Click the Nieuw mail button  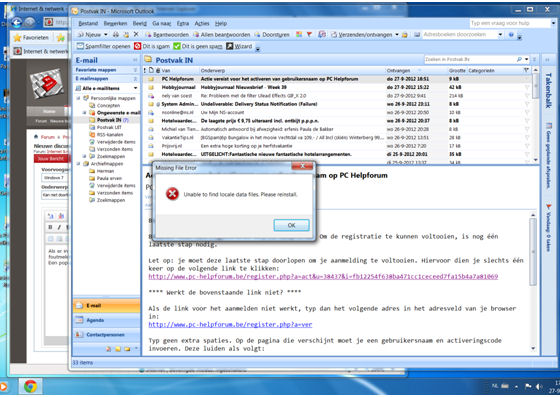[89, 35]
